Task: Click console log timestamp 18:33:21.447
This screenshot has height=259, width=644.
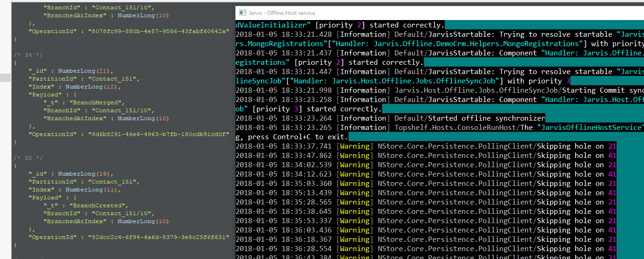Action: coord(284,72)
